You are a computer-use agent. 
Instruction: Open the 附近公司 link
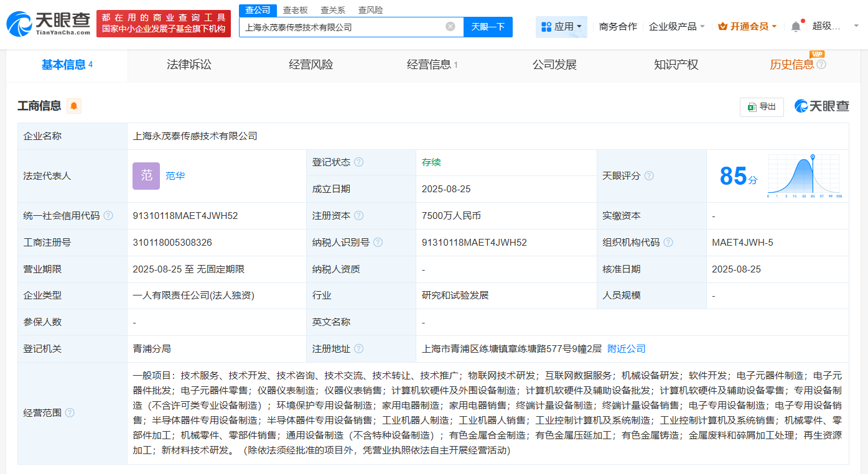tap(626, 349)
